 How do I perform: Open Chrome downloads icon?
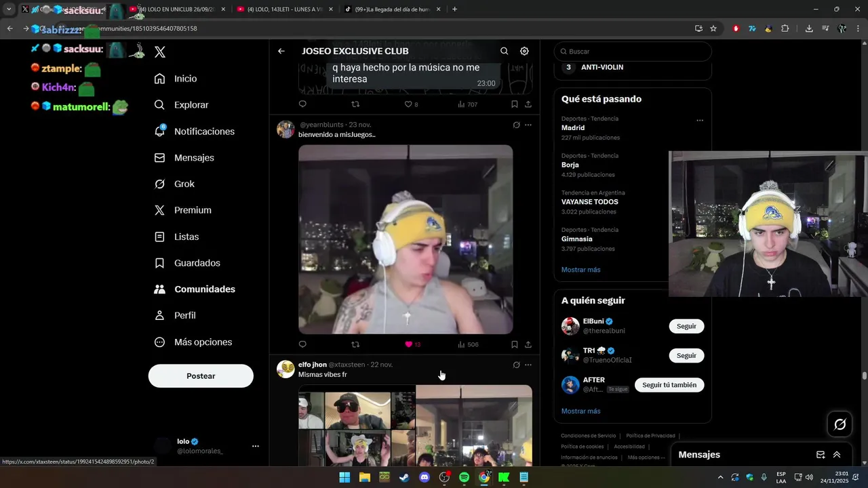tap(809, 28)
